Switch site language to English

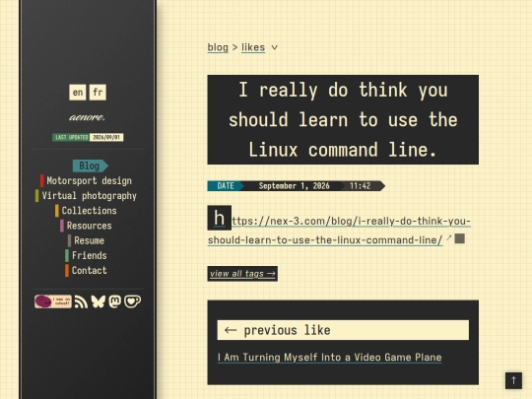[x=78, y=93]
